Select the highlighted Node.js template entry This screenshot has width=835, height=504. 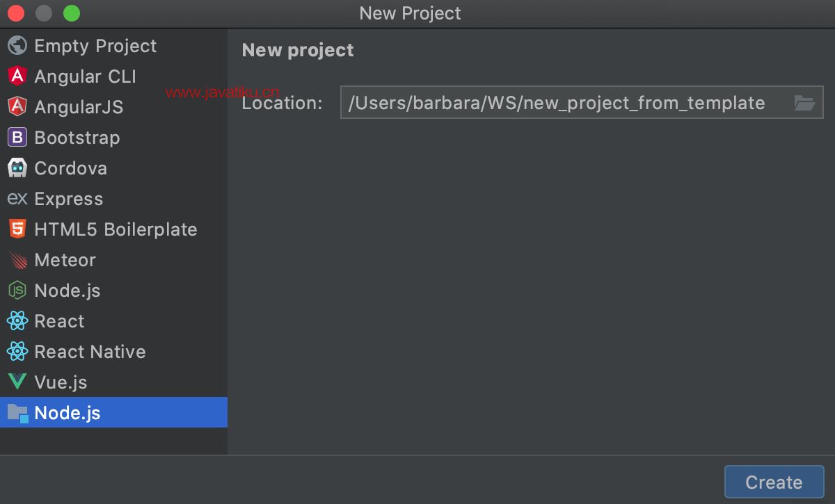coord(67,413)
